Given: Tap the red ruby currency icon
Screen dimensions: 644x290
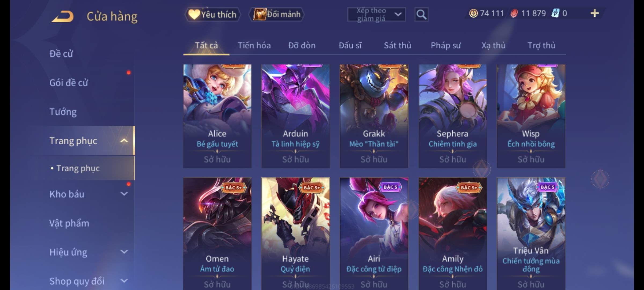Looking at the screenshot, I should click(514, 13).
